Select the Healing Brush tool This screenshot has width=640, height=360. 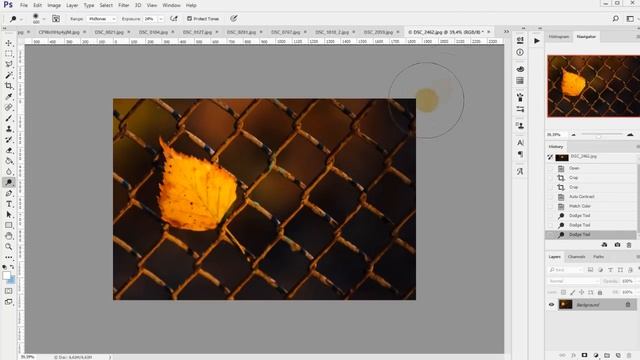click(x=9, y=107)
